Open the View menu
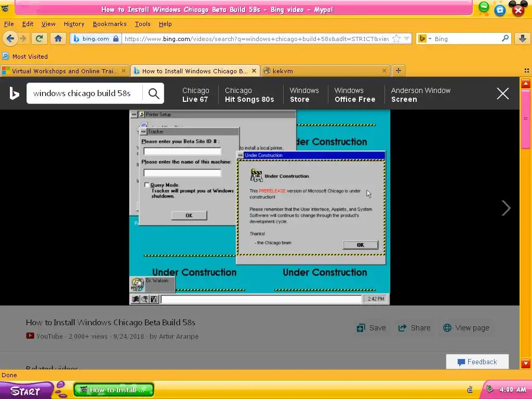The height and width of the screenshot is (399, 532). [48, 24]
